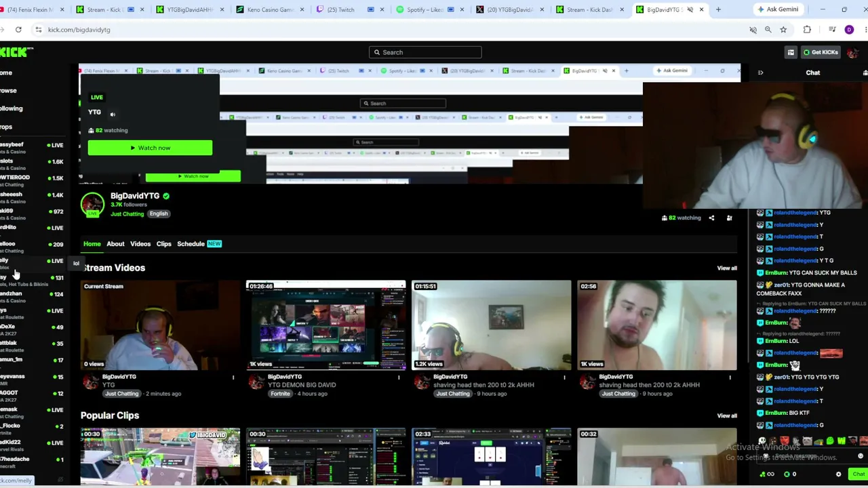Click the English language tag
This screenshot has height=488, width=868.
pos(159,214)
